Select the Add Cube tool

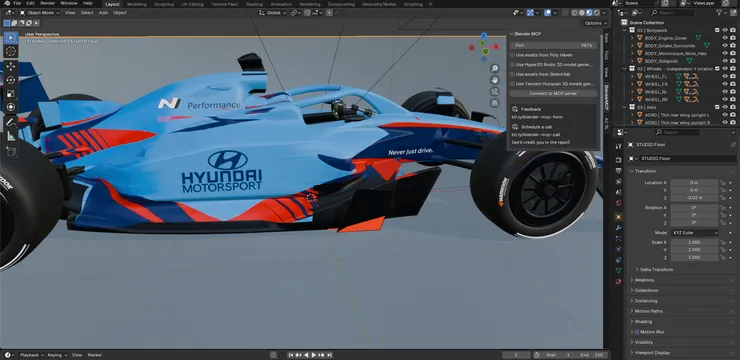pyautogui.click(x=10, y=151)
